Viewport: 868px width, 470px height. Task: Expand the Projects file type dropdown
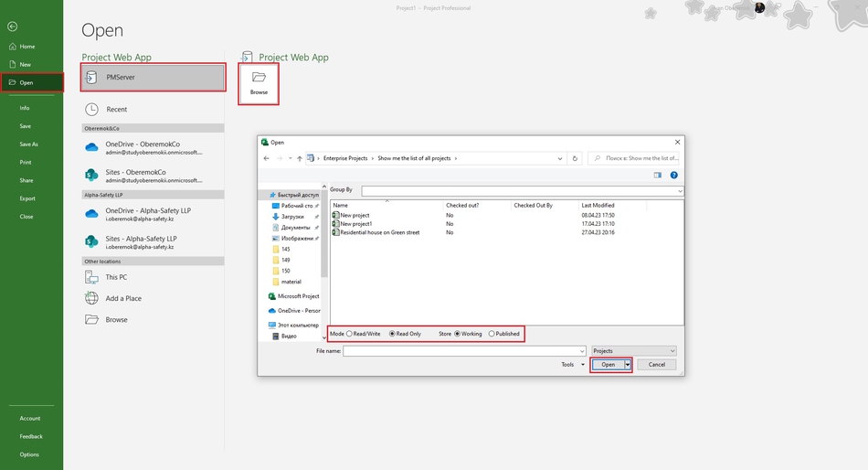point(634,351)
